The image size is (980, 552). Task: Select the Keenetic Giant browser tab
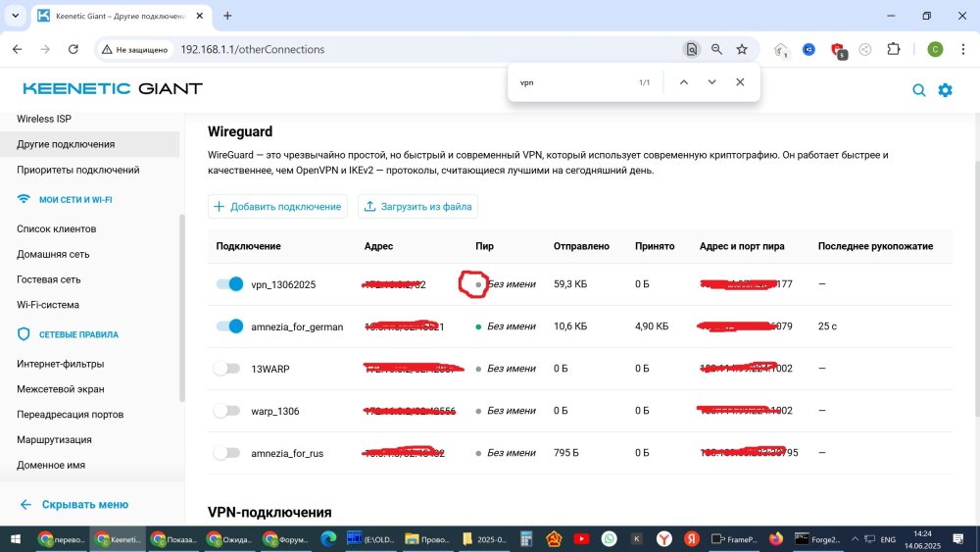120,16
